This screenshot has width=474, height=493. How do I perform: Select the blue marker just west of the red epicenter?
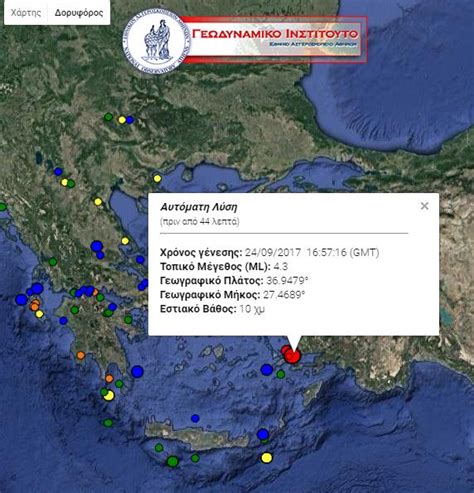[x=266, y=369]
